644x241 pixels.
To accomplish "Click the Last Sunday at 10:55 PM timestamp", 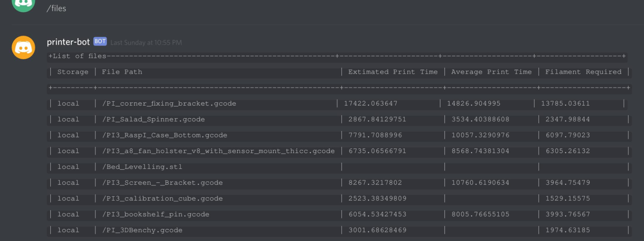I will (146, 43).
